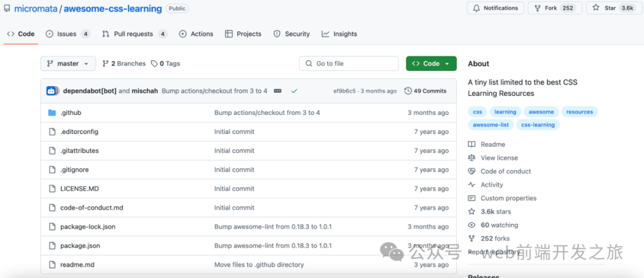Select the css-learning topic tag

tap(537, 125)
